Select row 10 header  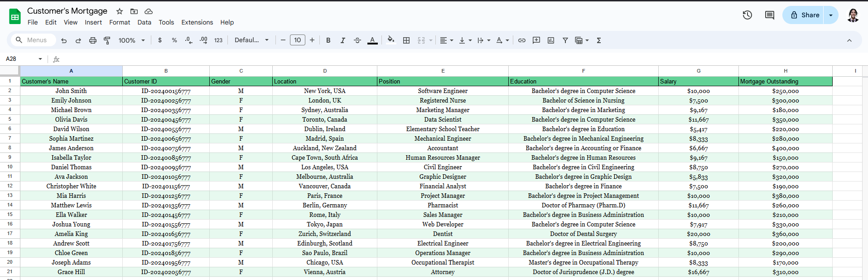10,167
